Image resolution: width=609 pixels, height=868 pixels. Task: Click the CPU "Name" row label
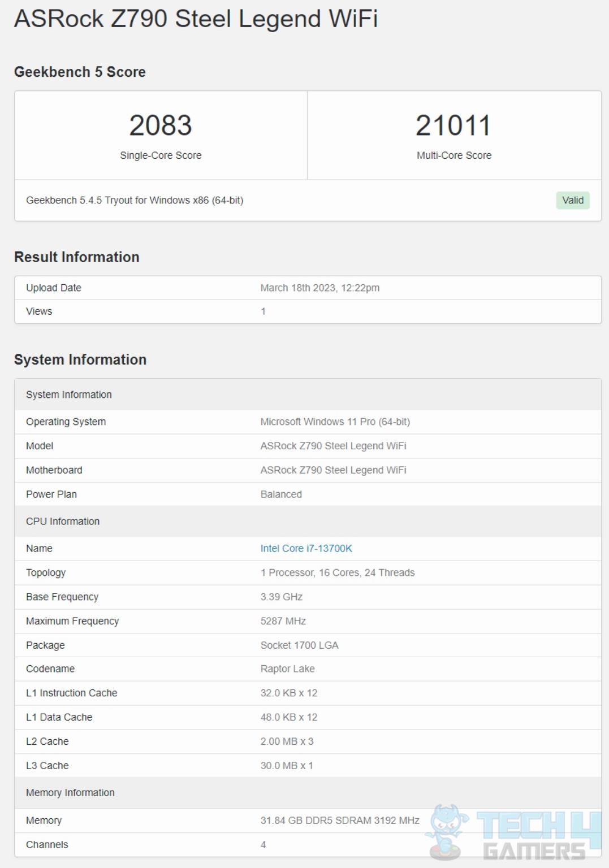point(39,548)
